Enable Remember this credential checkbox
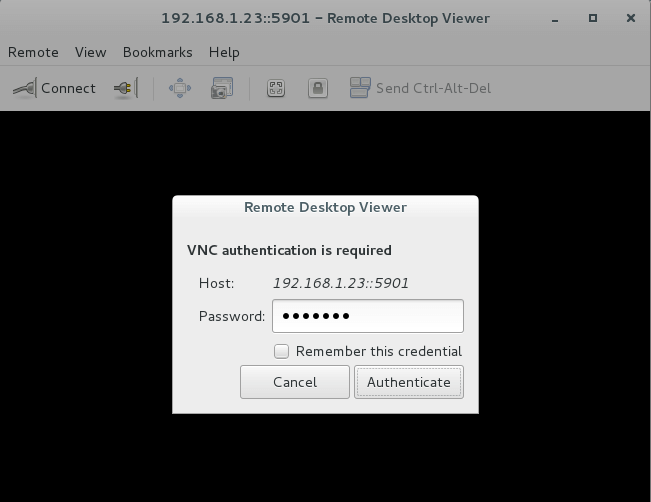Screen dimensions: 651x502 (281, 351)
